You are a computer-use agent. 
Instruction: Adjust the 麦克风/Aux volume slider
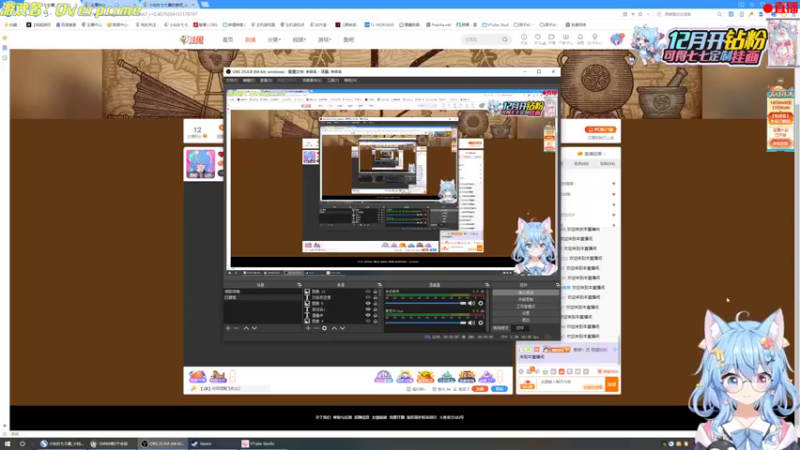point(426,322)
